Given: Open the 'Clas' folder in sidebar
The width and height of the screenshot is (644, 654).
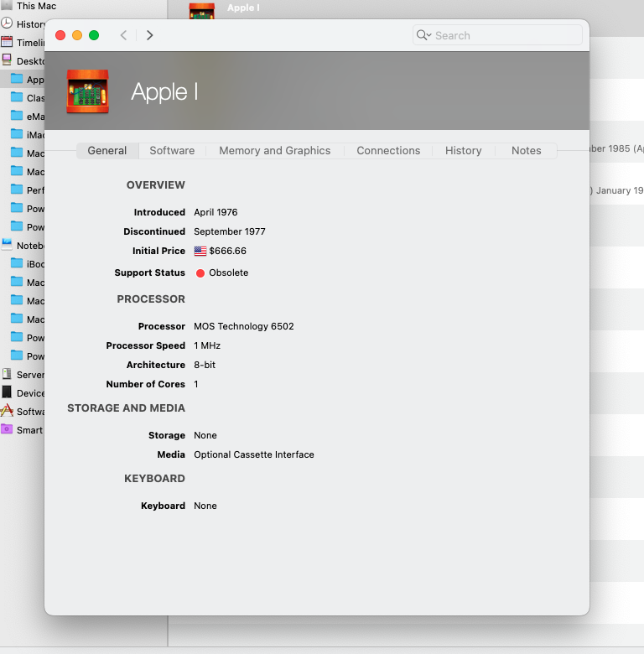Looking at the screenshot, I should 28,97.
